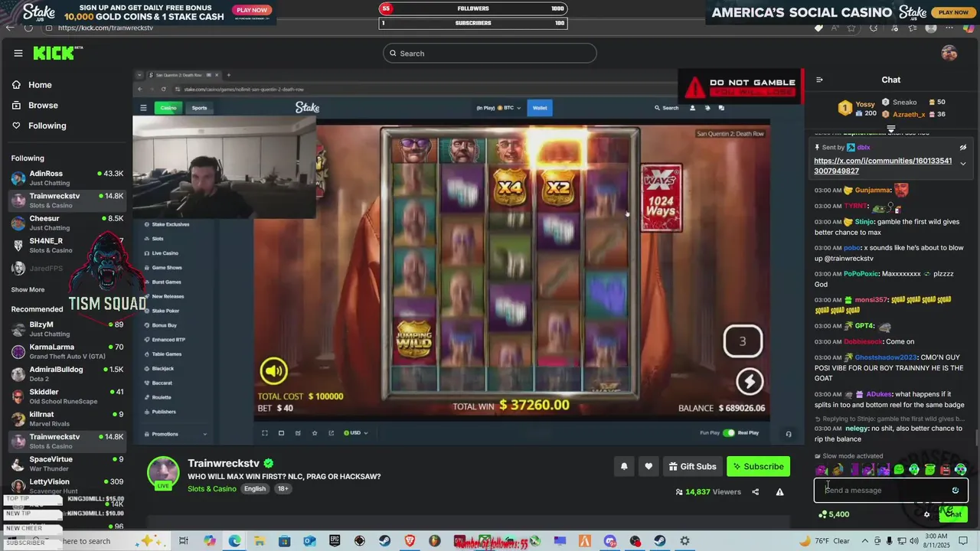
Task: Click the Stake theatre mode icon
Action: 281,433
